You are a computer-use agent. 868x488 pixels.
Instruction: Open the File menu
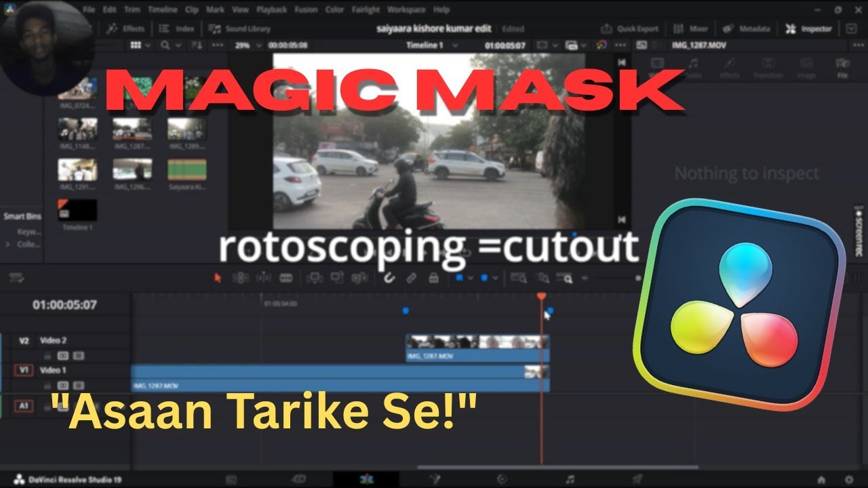pyautogui.click(x=87, y=9)
